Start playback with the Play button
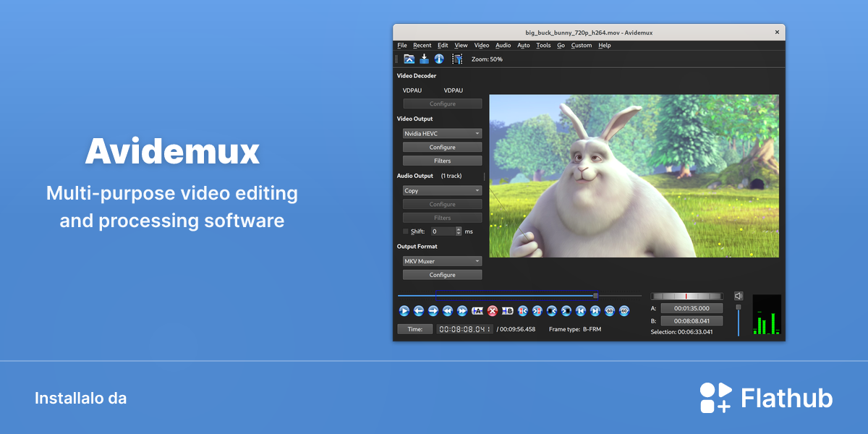868x434 pixels. [404, 311]
